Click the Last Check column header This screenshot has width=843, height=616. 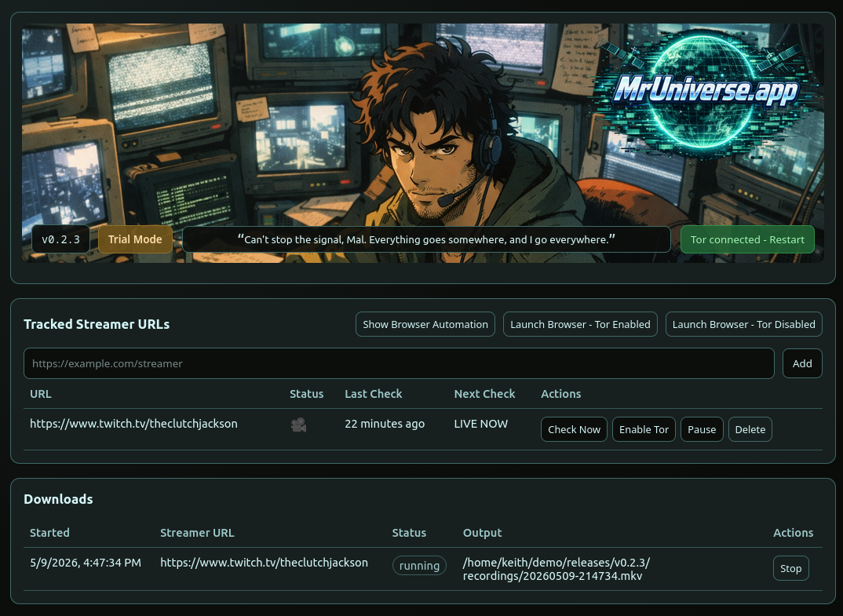click(x=373, y=393)
